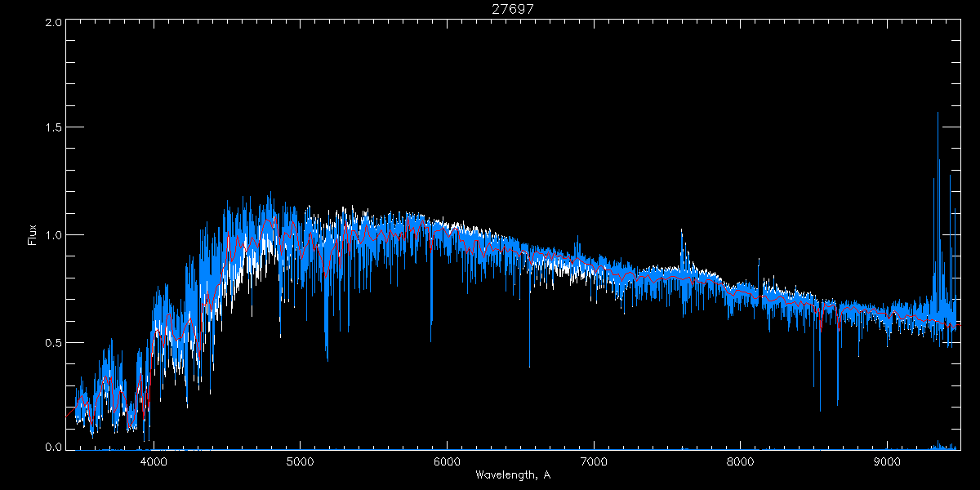Image resolution: width=980 pixels, height=490 pixels.
Task: Click the tallest spike top beyond 9000
Action: coord(938,113)
